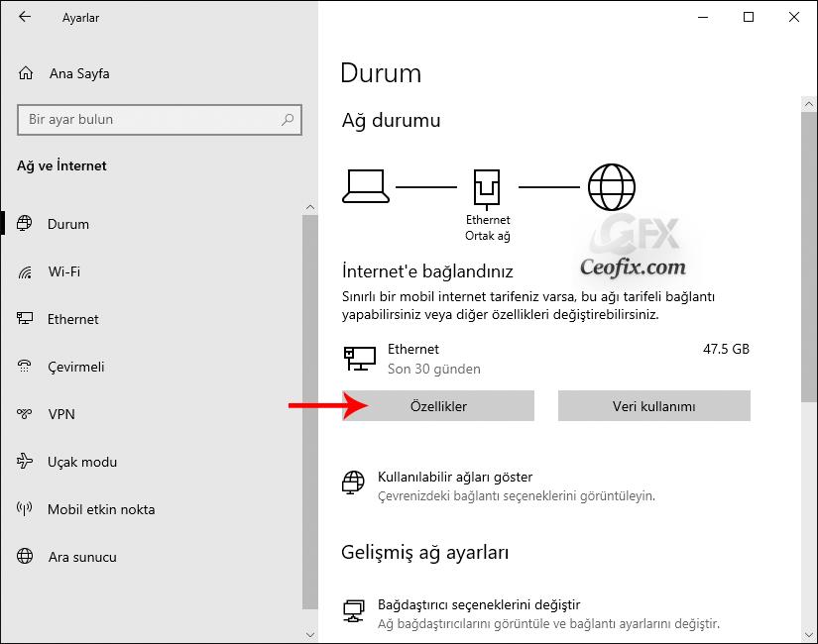Click the sidebar scrollbar up arrow
The width and height of the screenshot is (818, 644).
pos(310,207)
